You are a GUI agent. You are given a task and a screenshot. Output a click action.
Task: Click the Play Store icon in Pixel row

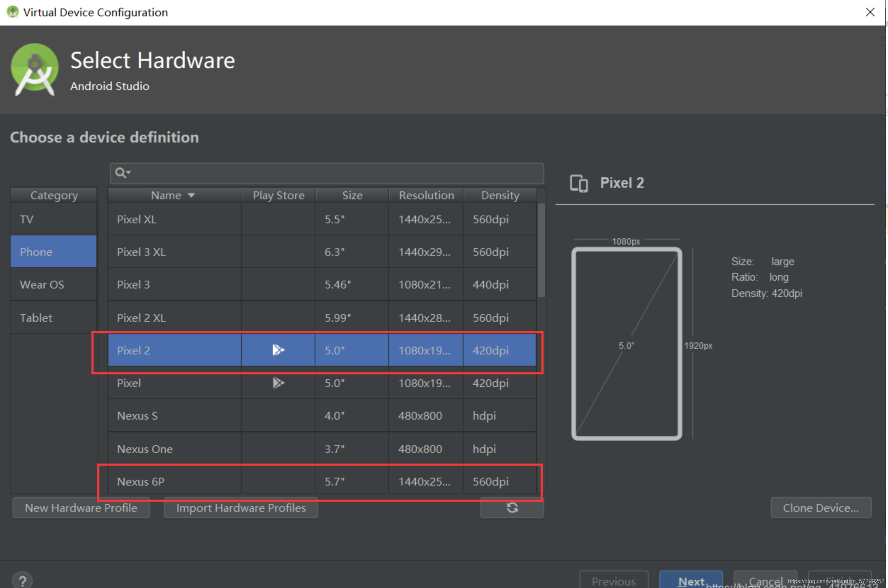[x=278, y=383]
